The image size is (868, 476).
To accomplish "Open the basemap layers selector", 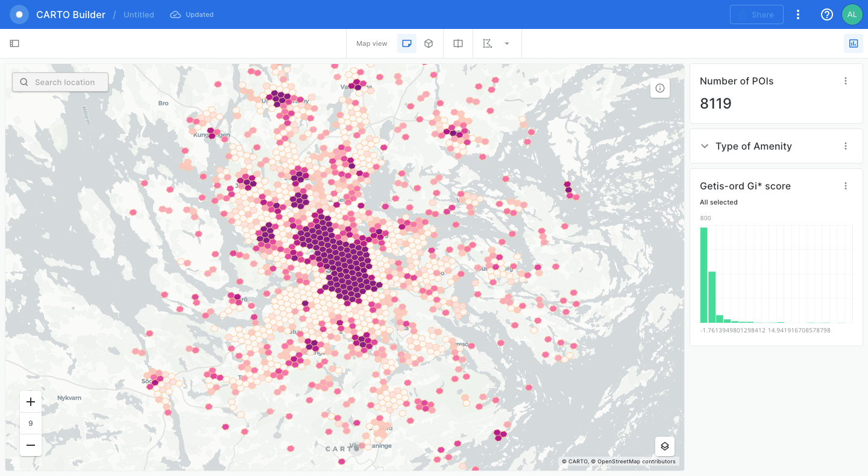I will point(665,446).
